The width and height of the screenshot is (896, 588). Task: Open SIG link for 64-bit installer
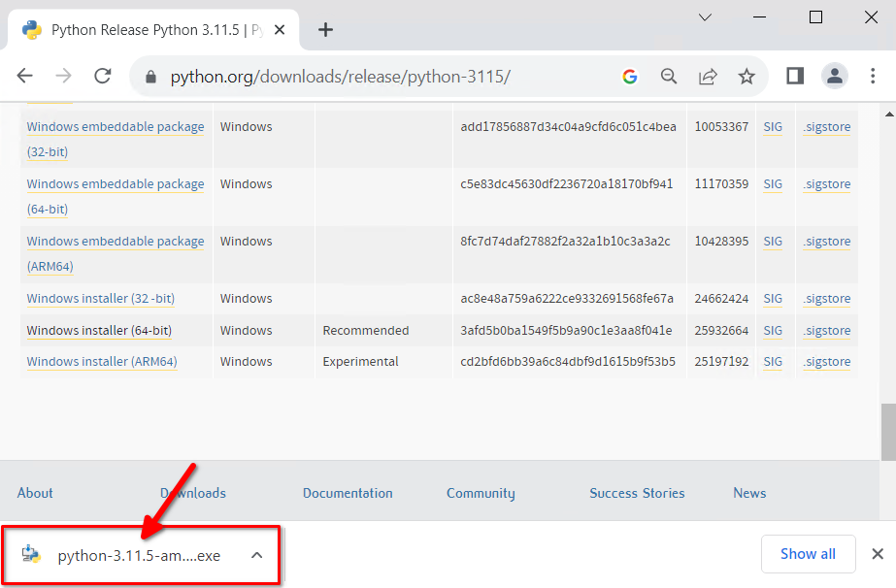(773, 330)
